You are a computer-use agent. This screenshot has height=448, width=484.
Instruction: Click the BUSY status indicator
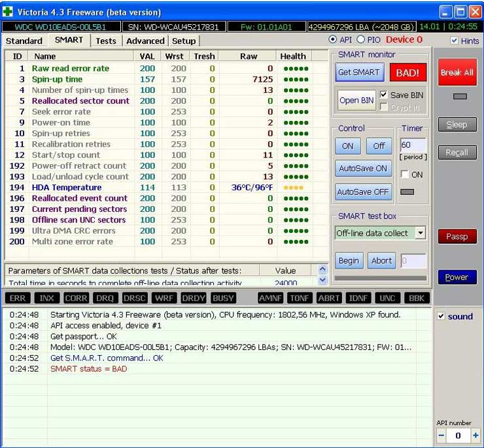point(223,298)
